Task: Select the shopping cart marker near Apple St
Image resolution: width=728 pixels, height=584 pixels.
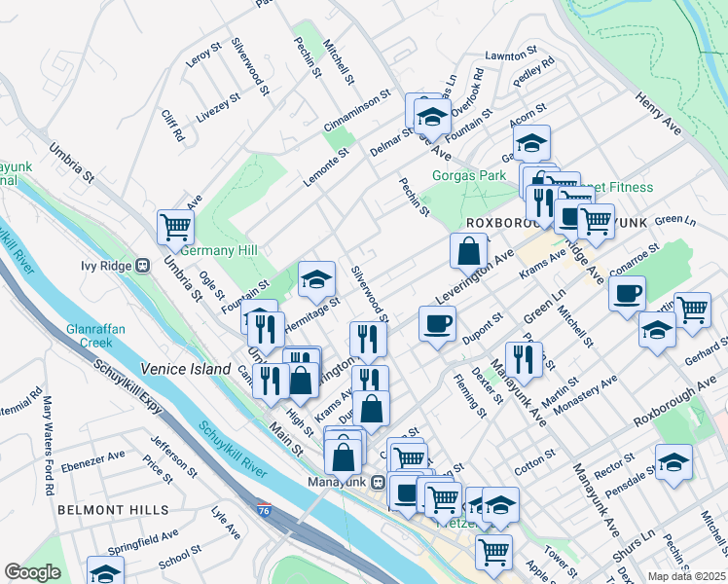Action: [x=494, y=553]
